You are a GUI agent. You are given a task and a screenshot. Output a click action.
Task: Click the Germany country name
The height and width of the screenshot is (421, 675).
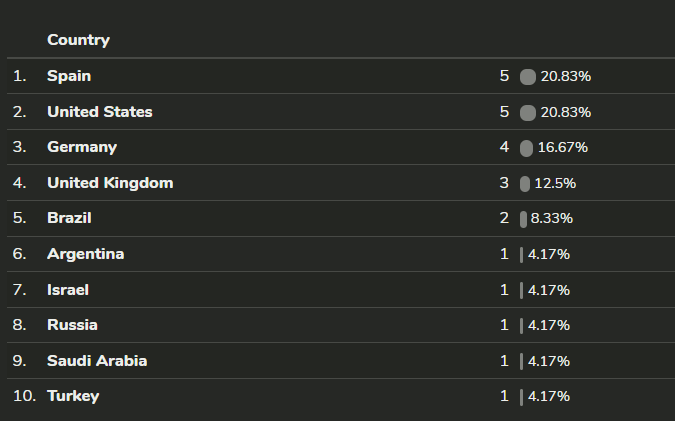click(81, 147)
